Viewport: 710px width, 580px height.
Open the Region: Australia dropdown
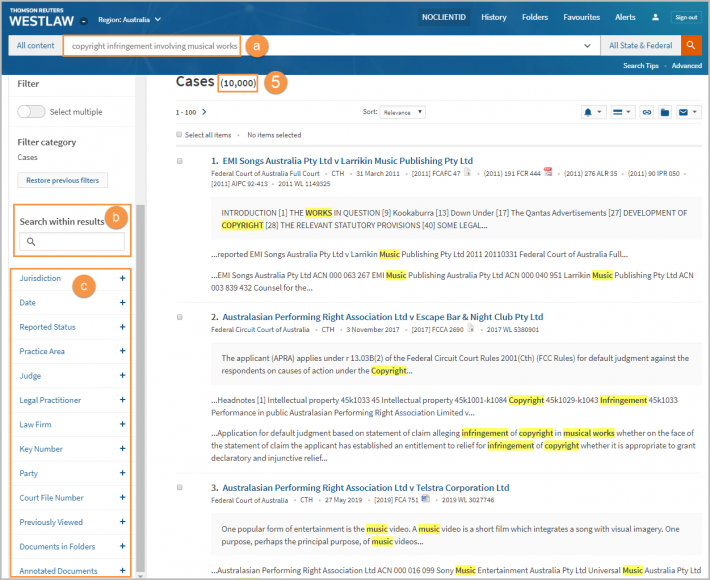point(130,19)
